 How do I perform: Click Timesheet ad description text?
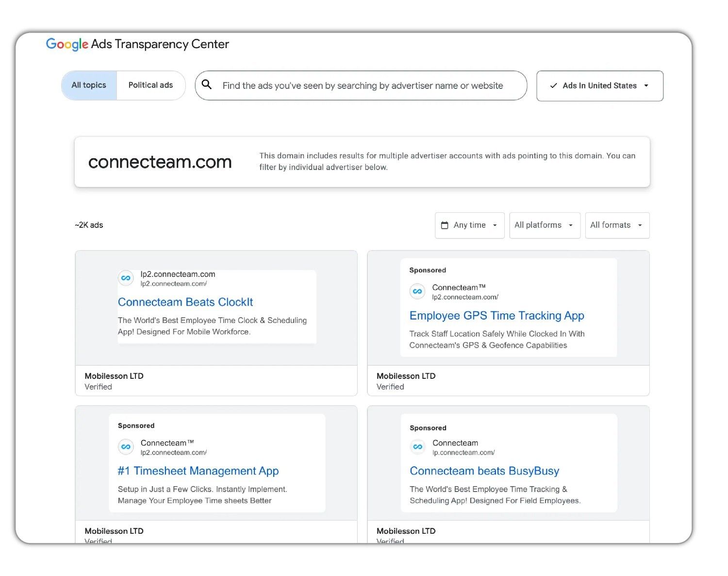pos(202,495)
